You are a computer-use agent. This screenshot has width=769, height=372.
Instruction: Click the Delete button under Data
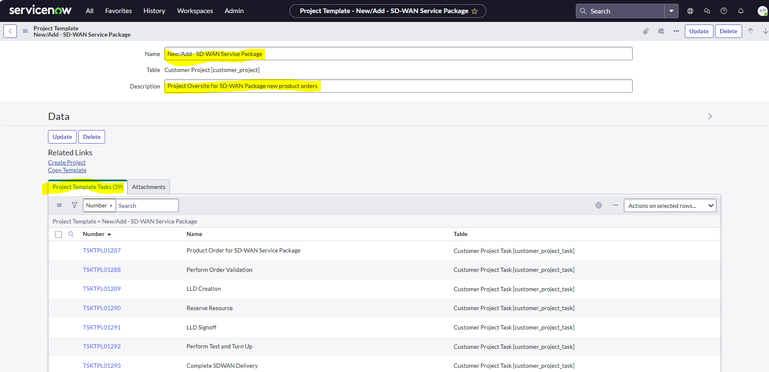click(x=92, y=137)
